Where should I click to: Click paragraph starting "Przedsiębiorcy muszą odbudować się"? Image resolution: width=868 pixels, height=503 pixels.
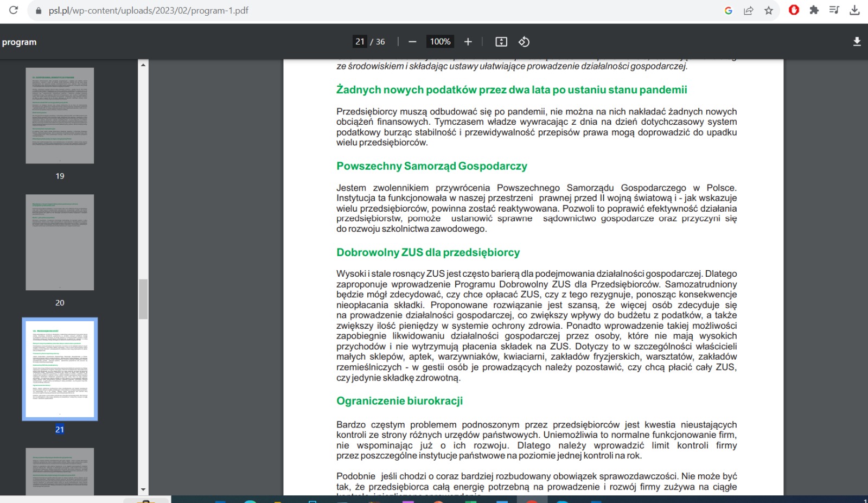pyautogui.click(x=537, y=127)
